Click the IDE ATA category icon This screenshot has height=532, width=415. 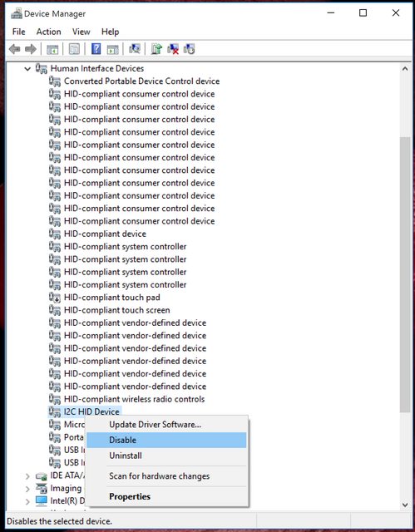tap(42, 475)
